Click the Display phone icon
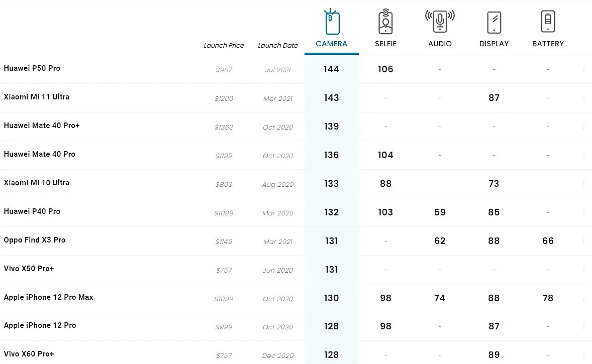This screenshot has height=364, width=592. [494, 23]
